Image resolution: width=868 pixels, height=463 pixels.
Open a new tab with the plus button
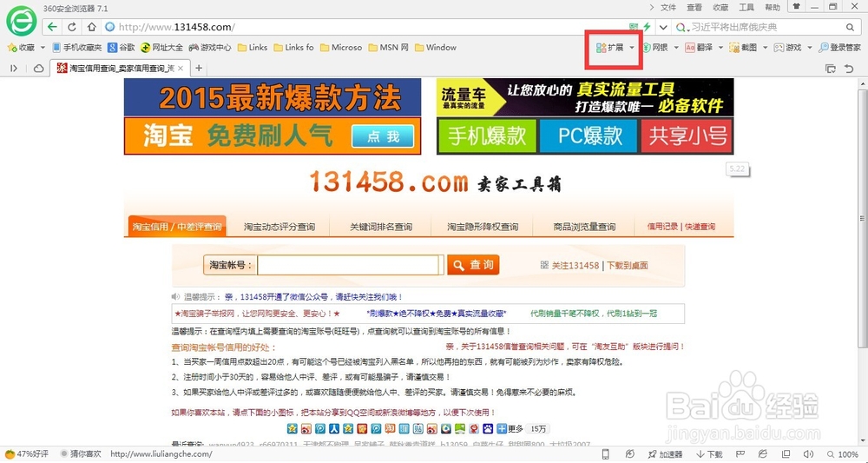[x=199, y=68]
